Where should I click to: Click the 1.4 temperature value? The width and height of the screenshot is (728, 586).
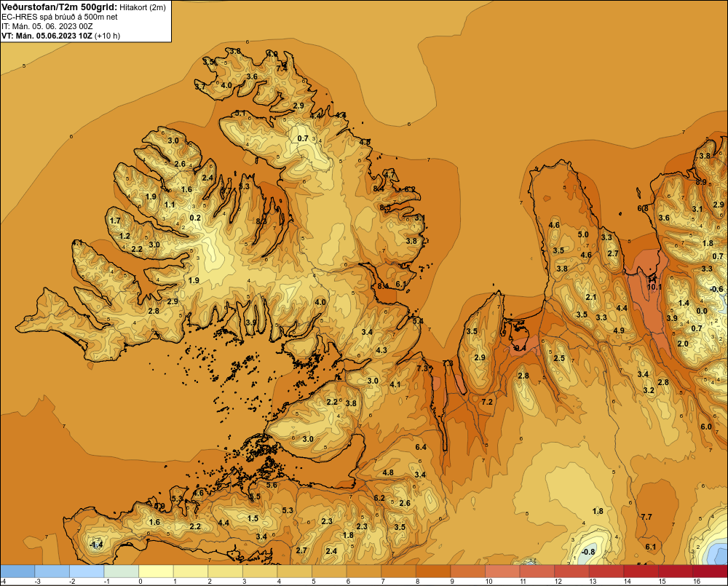point(684,303)
